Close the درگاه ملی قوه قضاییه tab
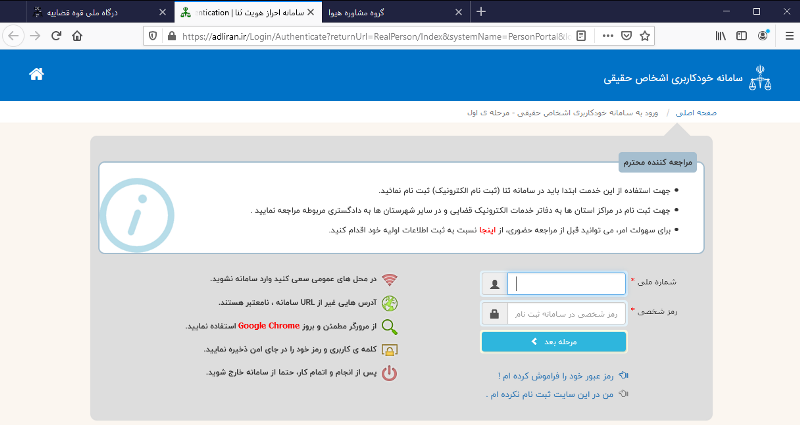Screen dimensions: 800x425 (x=163, y=12)
